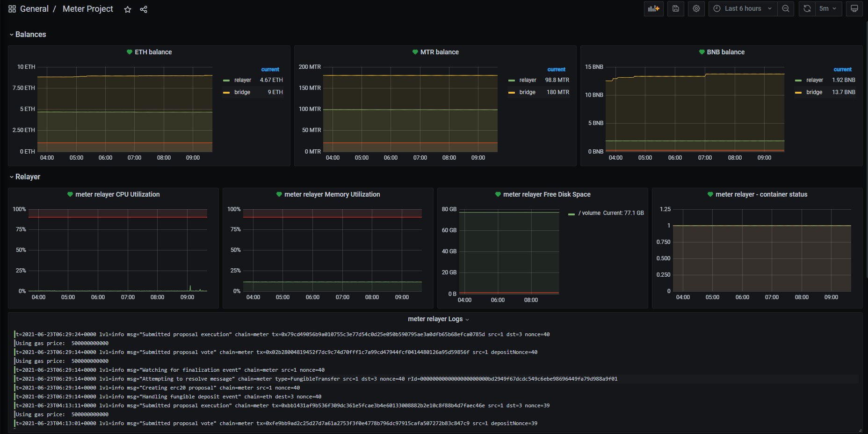
Task: Click the 1.92 BNB relayer legend value
Action: [844, 80]
